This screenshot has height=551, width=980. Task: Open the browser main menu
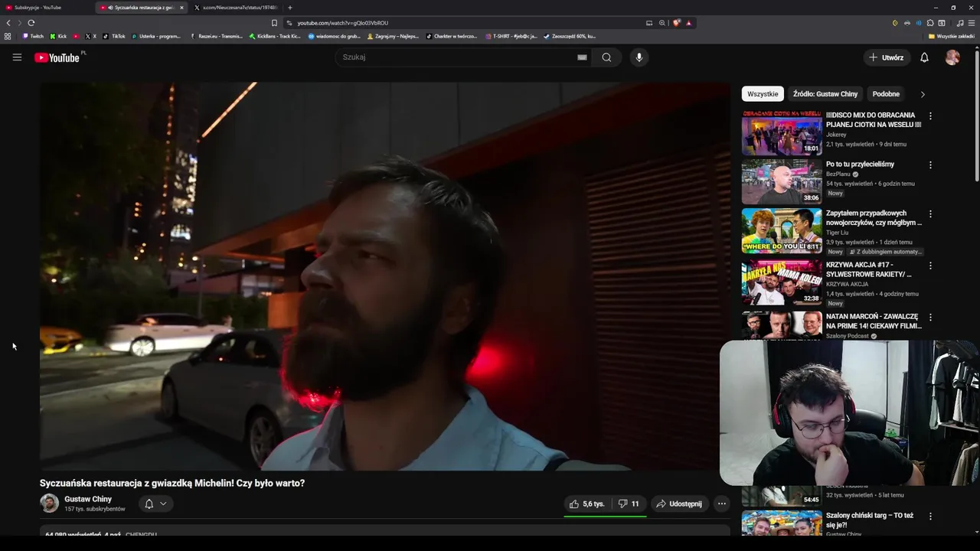click(x=972, y=23)
